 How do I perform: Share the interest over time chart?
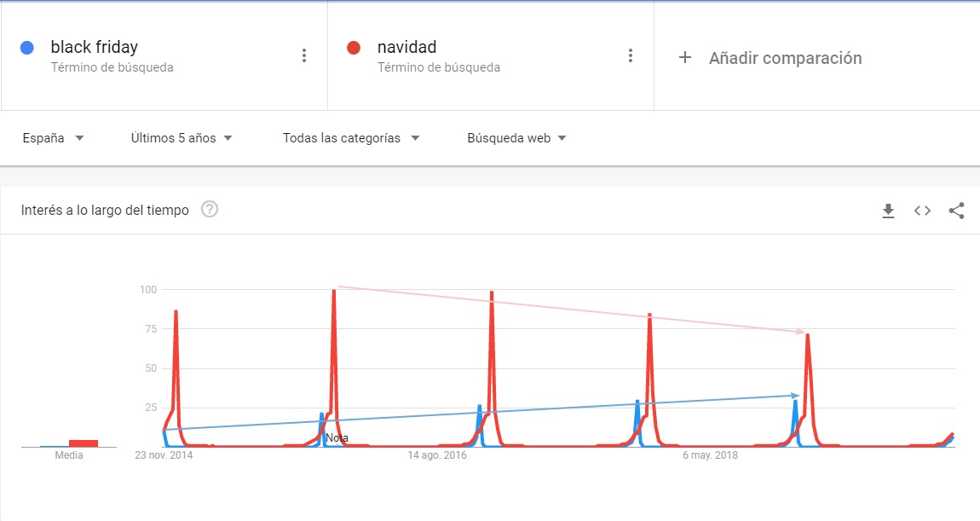click(x=956, y=211)
